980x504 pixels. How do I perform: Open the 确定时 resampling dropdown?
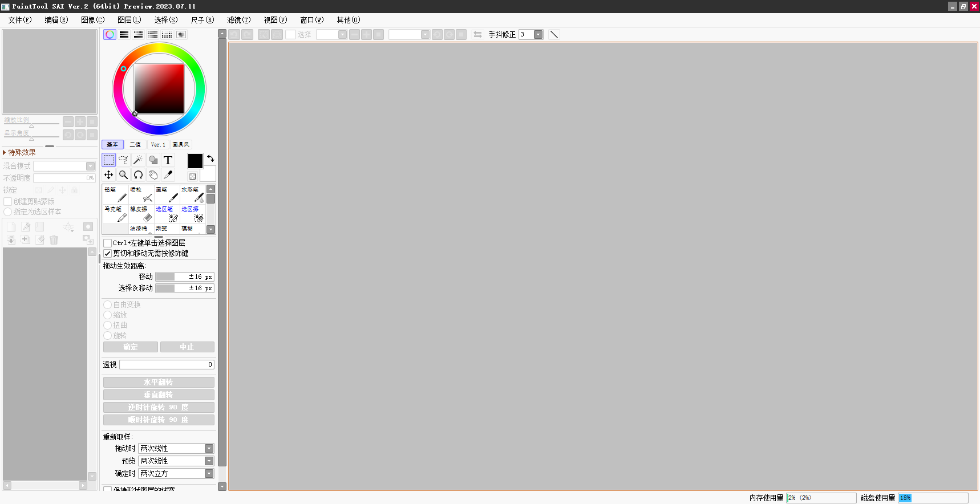click(x=209, y=474)
